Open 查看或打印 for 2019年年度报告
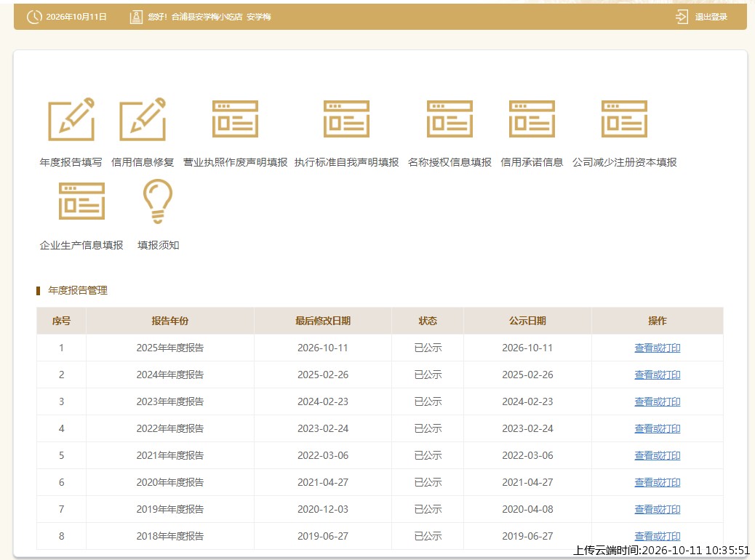 click(x=658, y=509)
